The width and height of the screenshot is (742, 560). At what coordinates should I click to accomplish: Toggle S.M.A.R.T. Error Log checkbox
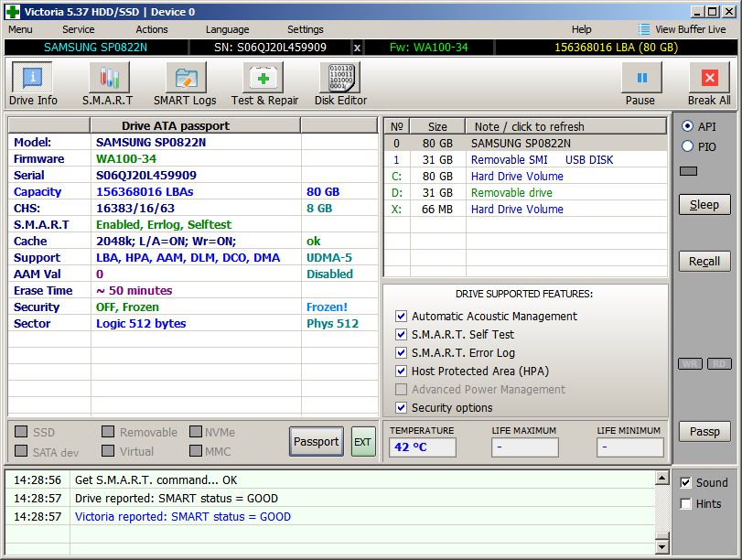(x=401, y=352)
